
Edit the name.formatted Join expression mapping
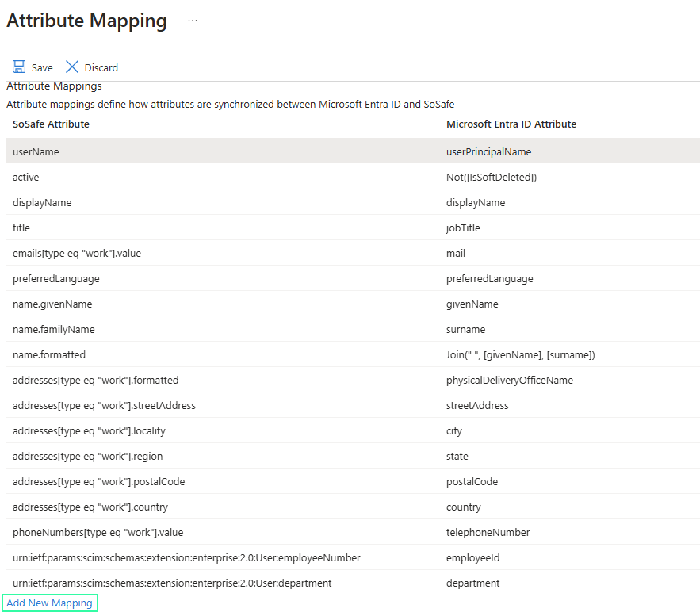[520, 354]
